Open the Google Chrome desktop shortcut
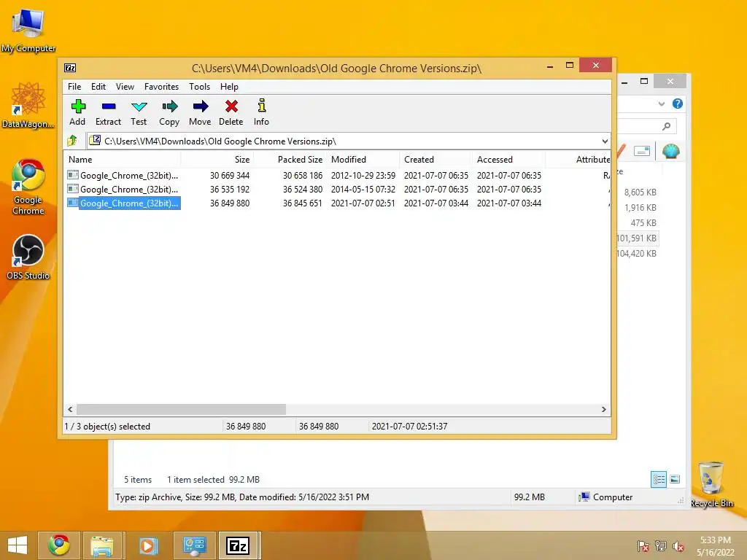Image resolution: width=747 pixels, height=560 pixels. click(x=28, y=187)
